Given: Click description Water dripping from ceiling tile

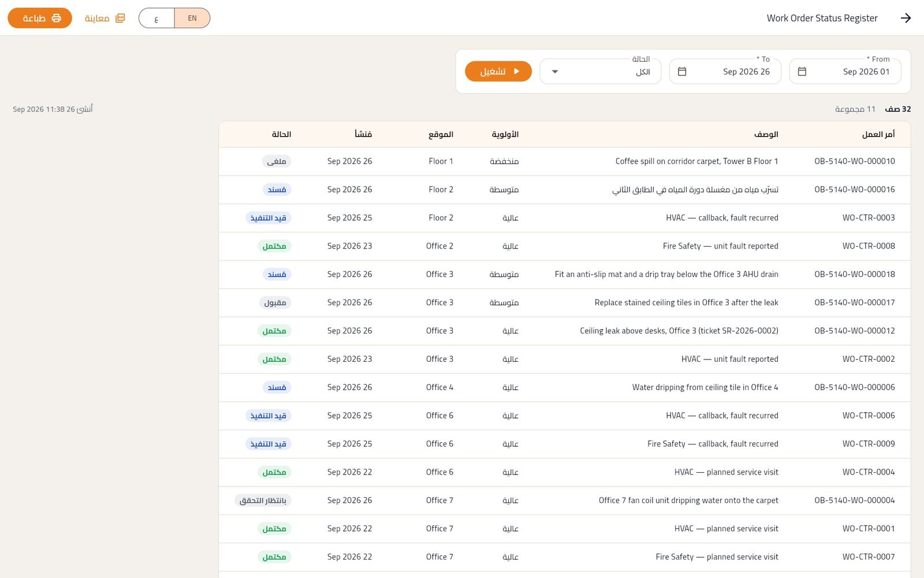Looking at the screenshot, I should 705,388.
